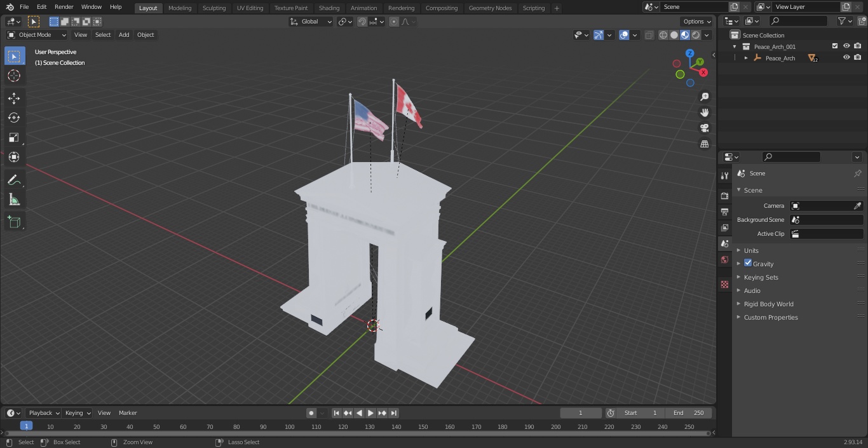Open the Playback dropdown menu

[44, 413]
